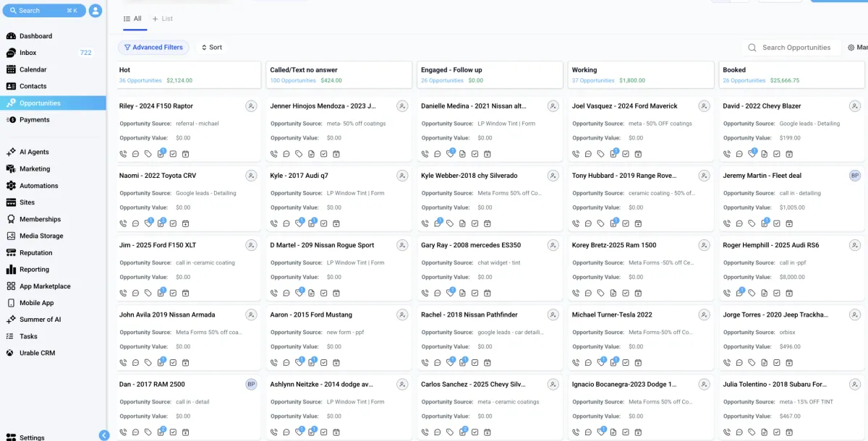The width and height of the screenshot is (868, 441).
Task: Open tags icon on Naomi Toyota CRV card
Action: pyautogui.click(x=148, y=223)
